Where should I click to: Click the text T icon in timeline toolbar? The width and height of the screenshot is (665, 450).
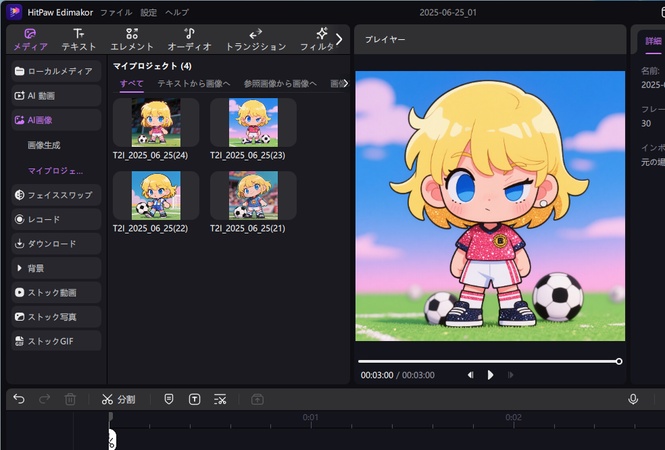[195, 399]
